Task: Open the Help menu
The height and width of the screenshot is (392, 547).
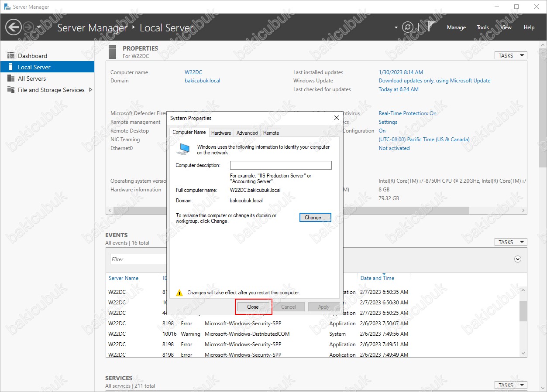Action: tap(529, 27)
